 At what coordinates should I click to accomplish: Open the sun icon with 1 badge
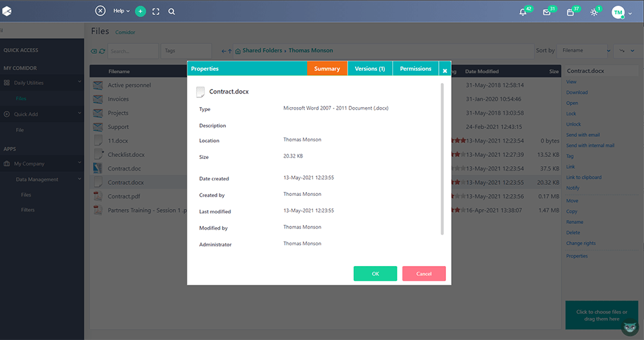595,11
